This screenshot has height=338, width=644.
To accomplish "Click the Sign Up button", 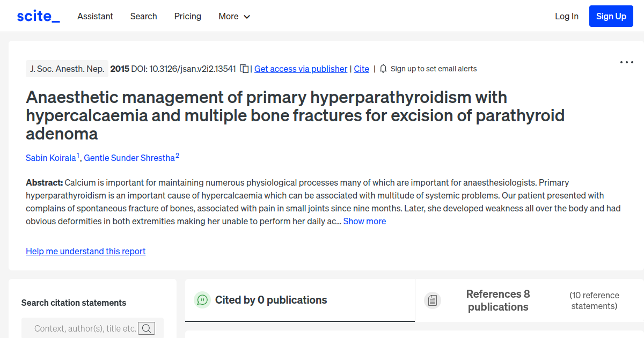I will (611, 16).
